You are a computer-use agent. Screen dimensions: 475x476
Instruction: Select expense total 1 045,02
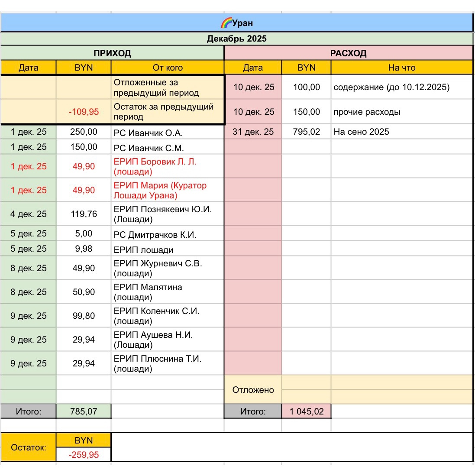coord(307,411)
